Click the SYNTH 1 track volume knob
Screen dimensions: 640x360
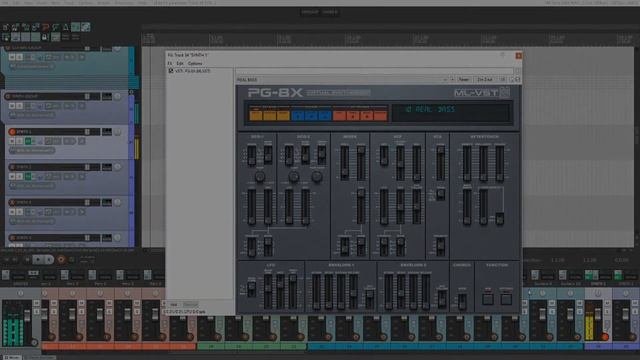click(117, 131)
